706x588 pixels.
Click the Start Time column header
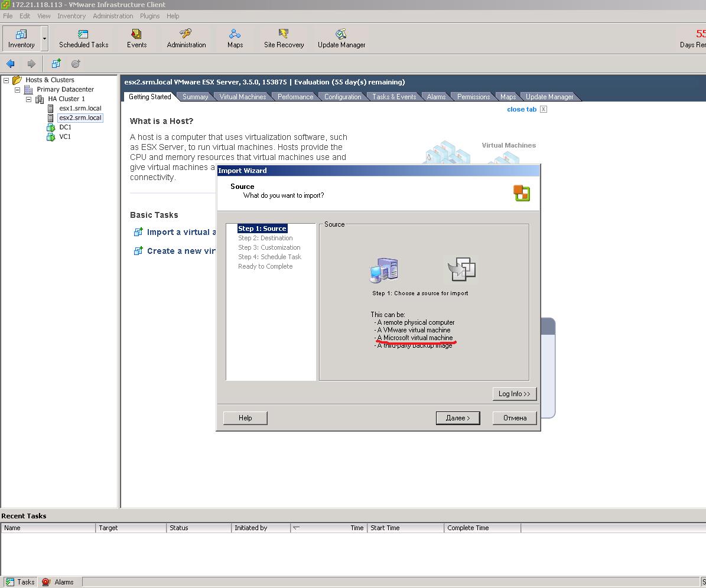tap(406, 528)
